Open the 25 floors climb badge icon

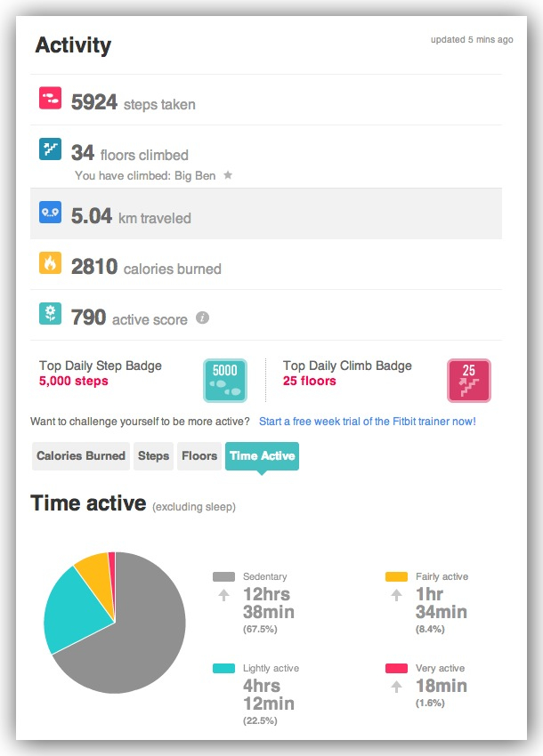coord(468,380)
